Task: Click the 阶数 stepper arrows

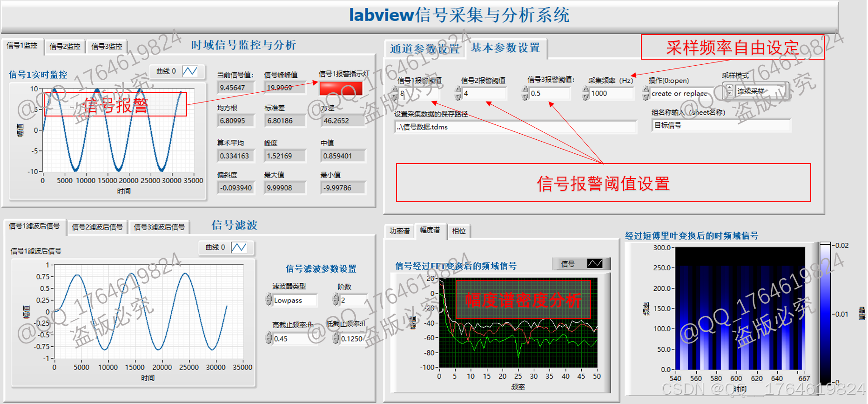Action: pos(336,300)
